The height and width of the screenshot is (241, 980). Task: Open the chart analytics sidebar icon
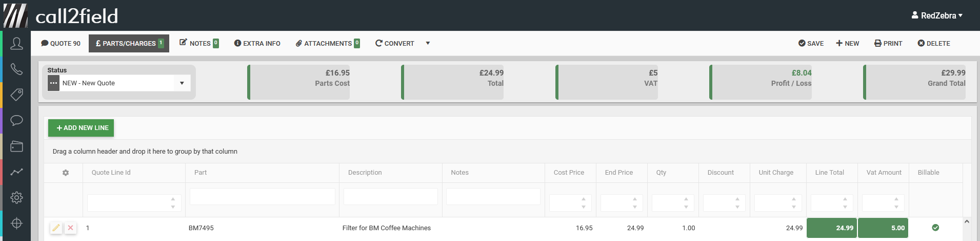(16, 172)
